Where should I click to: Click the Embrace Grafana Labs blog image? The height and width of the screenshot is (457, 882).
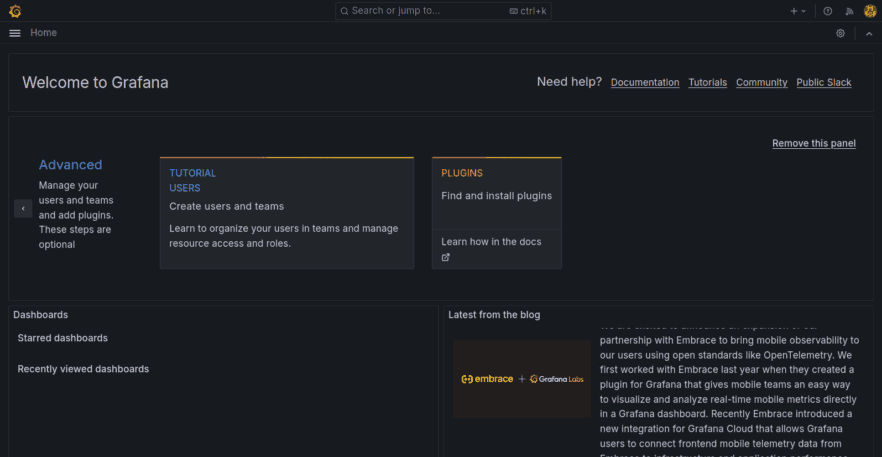point(521,379)
